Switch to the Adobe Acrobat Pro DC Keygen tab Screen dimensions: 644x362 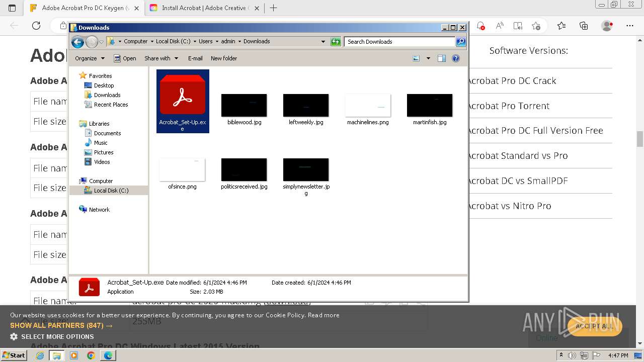tap(84, 8)
